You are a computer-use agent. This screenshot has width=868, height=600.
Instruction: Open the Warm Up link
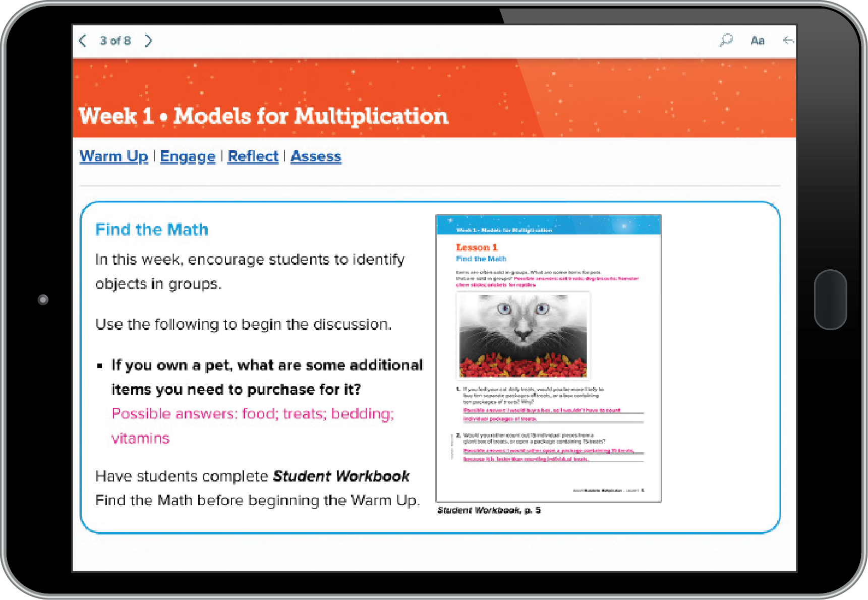[114, 156]
